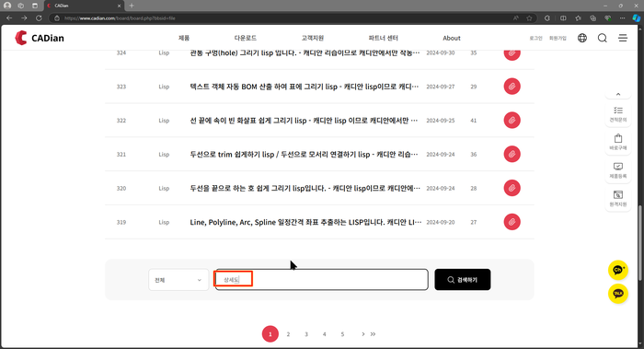
Task: Open 다운로드 menu
Action: (246, 38)
